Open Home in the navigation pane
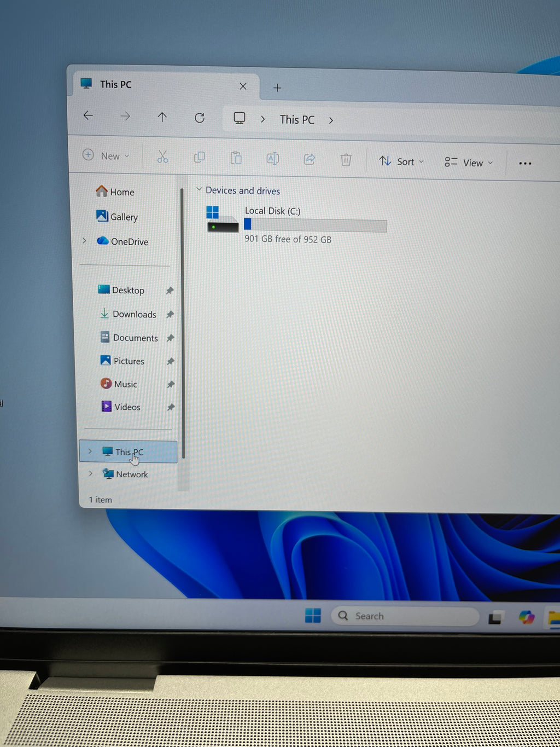560x747 pixels. (x=115, y=192)
